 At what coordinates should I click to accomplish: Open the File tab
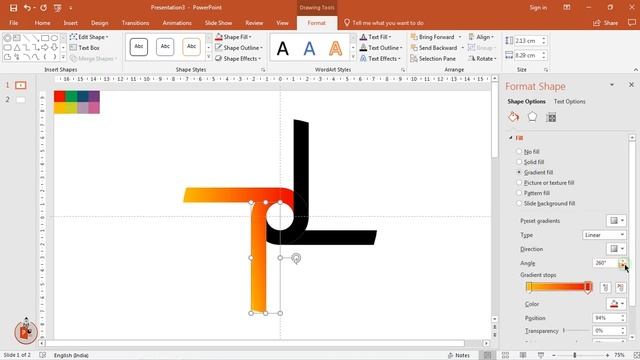[13, 23]
